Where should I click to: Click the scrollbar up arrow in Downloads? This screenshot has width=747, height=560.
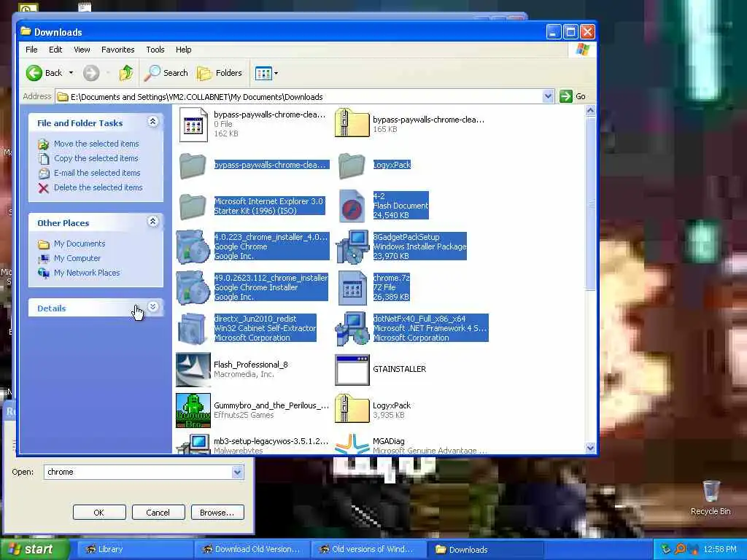[x=590, y=111]
